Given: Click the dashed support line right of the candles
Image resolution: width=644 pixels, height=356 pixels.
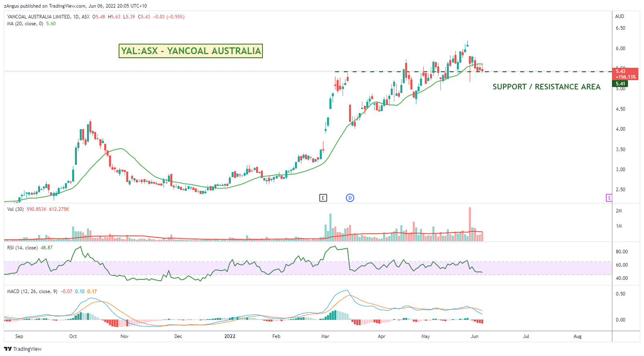Looking at the screenshot, I should 548,72.
